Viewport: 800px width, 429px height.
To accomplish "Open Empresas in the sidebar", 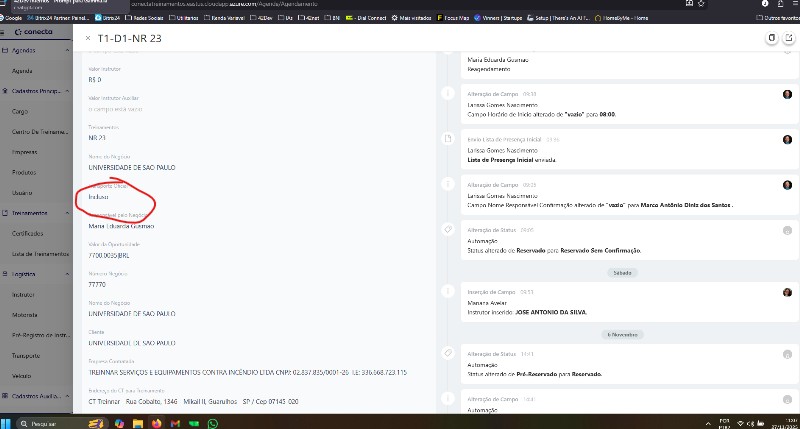I will tap(25, 152).
